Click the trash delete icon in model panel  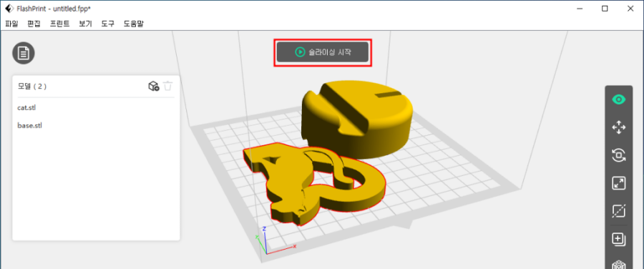(168, 87)
